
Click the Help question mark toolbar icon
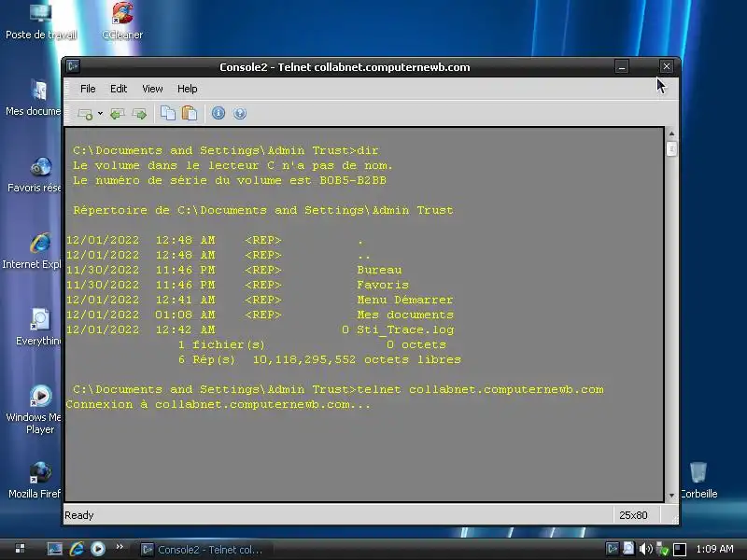240,113
